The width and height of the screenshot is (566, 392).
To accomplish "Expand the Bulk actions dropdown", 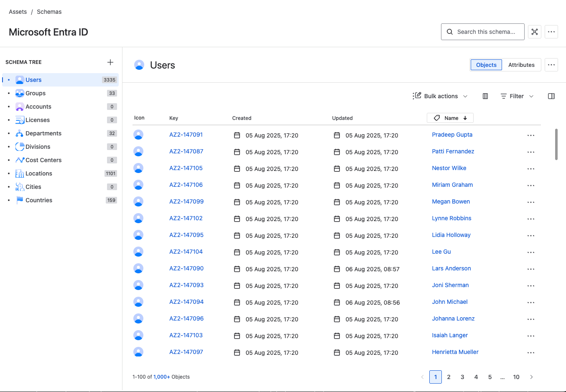I will (440, 96).
